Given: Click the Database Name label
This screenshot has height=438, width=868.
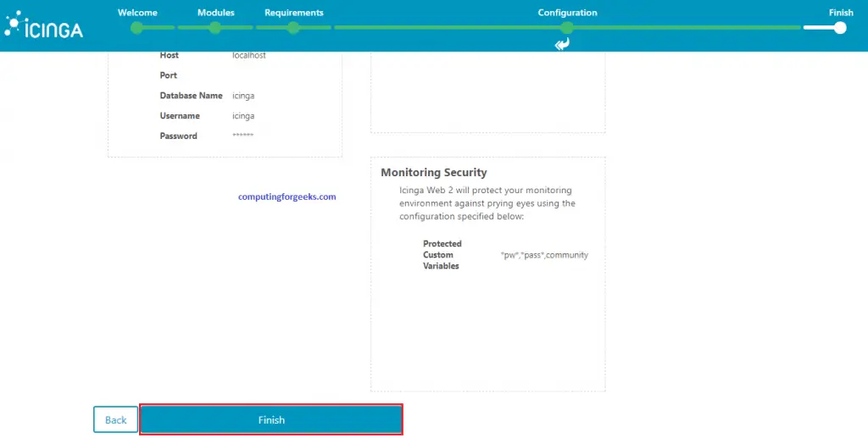Looking at the screenshot, I should [x=191, y=96].
